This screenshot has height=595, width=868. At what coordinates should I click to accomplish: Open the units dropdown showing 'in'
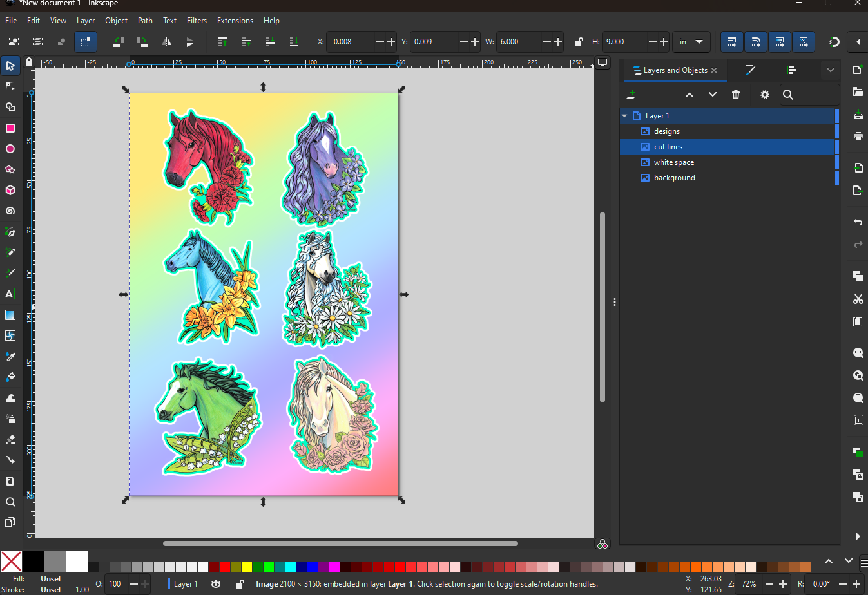(691, 42)
